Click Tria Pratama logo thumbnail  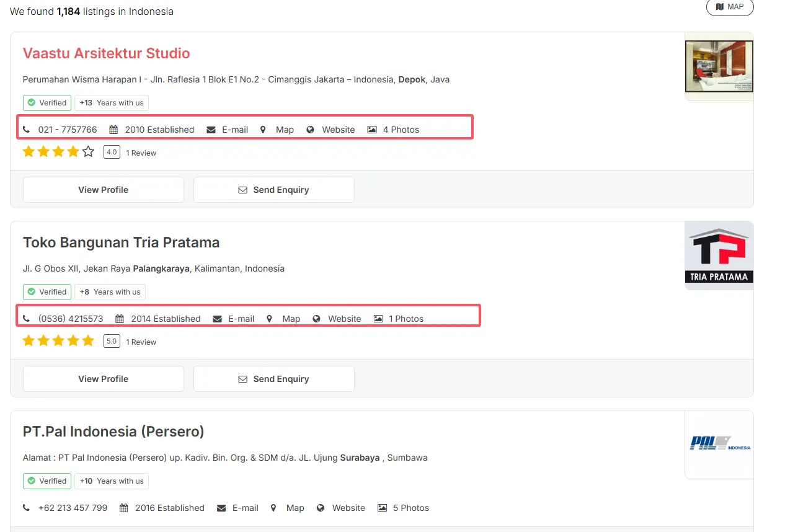pyautogui.click(x=719, y=255)
